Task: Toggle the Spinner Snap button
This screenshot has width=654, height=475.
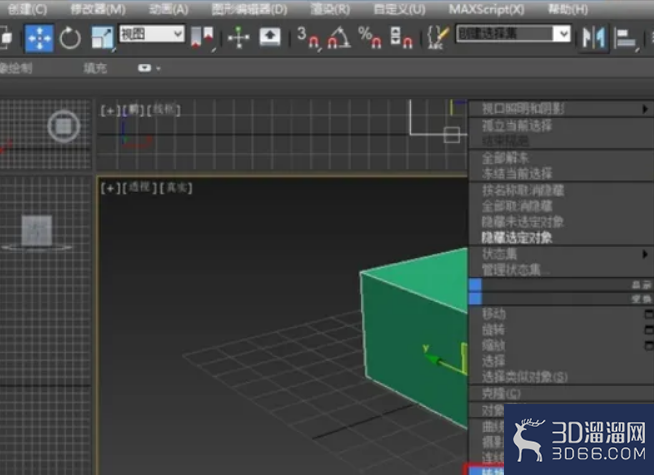Action: pyautogui.click(x=401, y=38)
